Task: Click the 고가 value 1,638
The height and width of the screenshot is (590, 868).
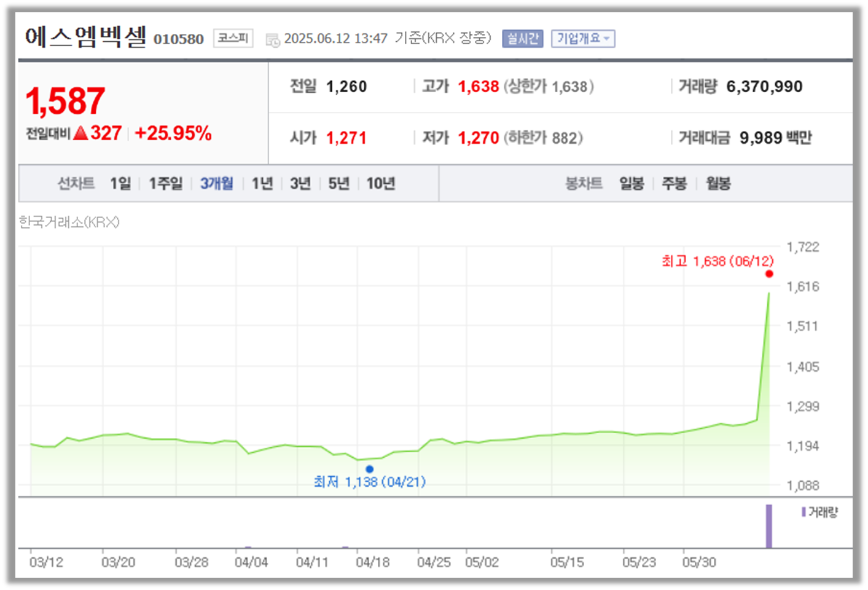Action: pyautogui.click(x=479, y=87)
